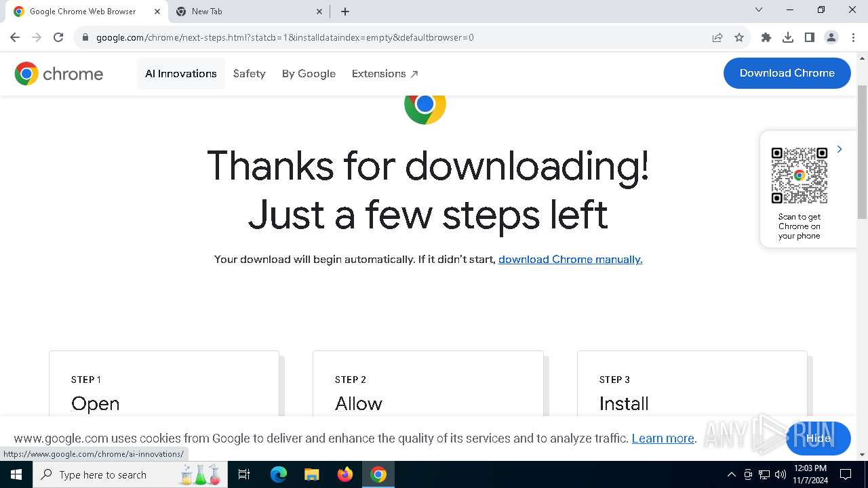Open the AI Innovations menu item
This screenshot has width=868, height=488.
coord(181,73)
